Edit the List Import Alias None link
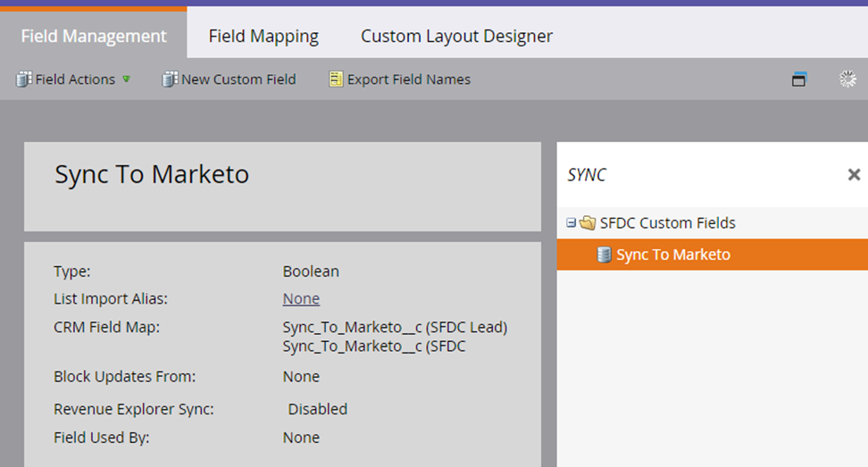The height and width of the screenshot is (467, 868). [301, 299]
